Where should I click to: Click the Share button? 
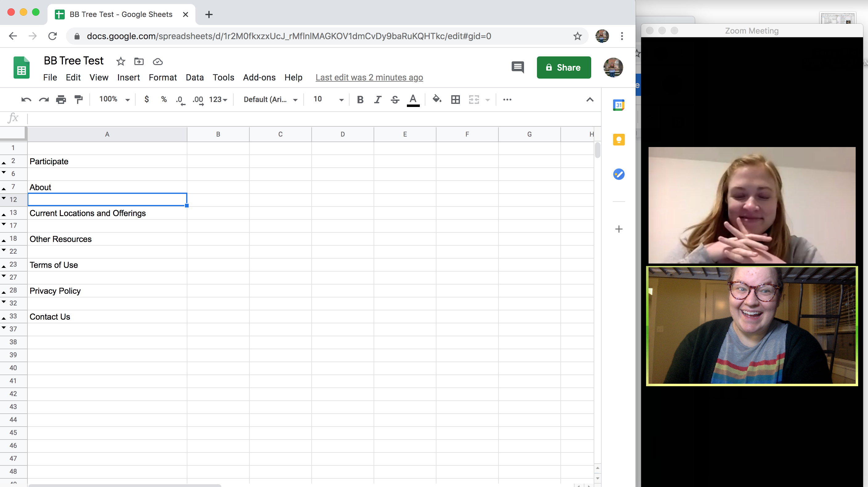click(564, 68)
